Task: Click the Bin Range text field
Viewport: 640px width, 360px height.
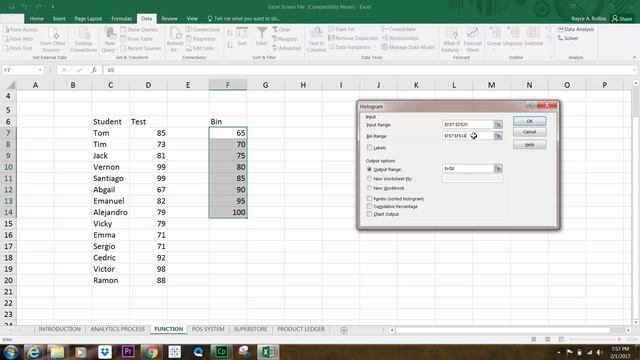Action: [x=468, y=136]
